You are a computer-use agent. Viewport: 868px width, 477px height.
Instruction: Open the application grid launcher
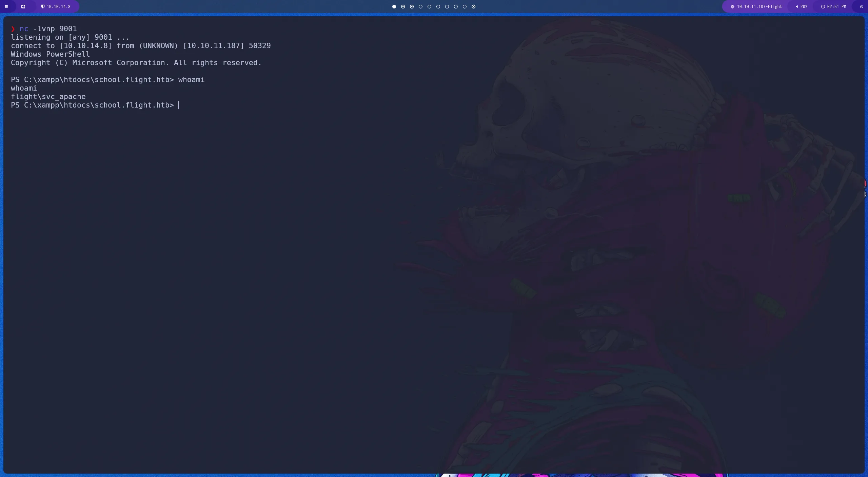click(x=6, y=6)
